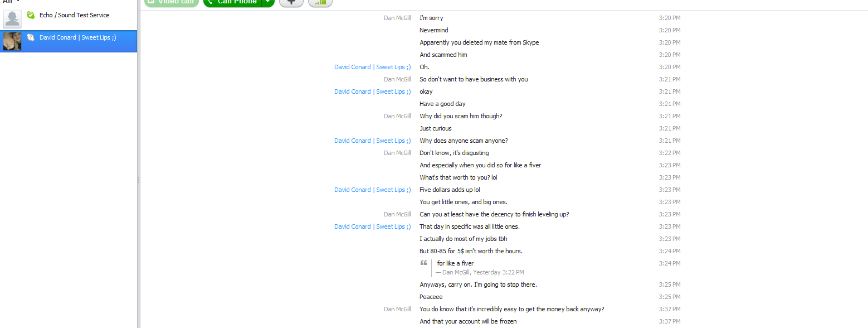Select David Conard | Sweet Lips contact

coord(69,41)
